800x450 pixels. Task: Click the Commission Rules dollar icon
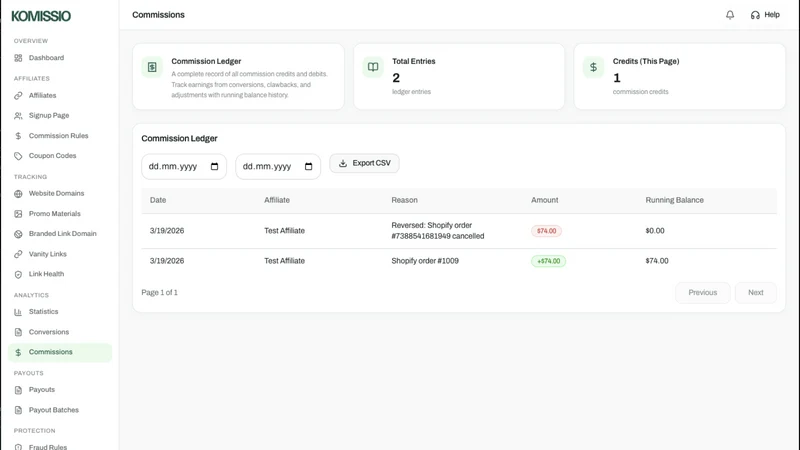click(18, 136)
